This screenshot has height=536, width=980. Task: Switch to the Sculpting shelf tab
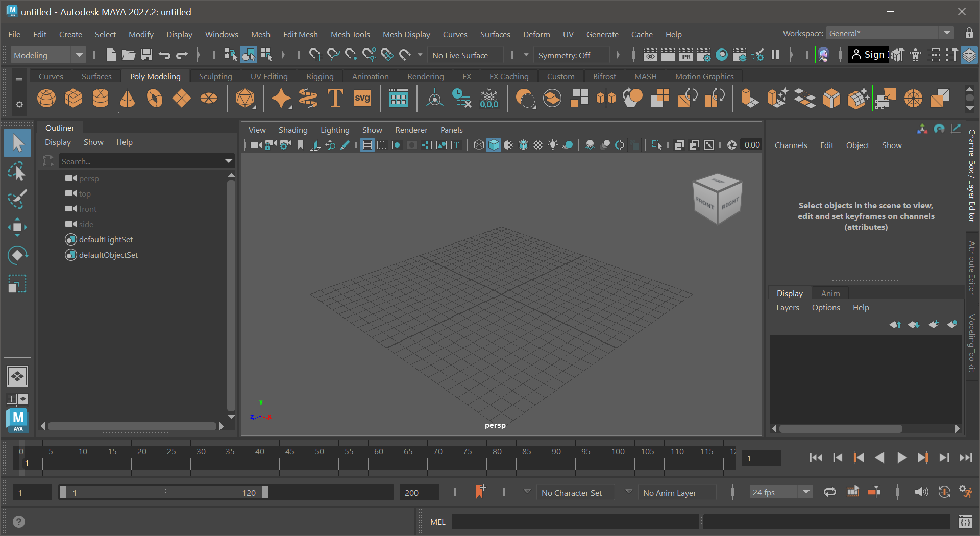tap(215, 76)
